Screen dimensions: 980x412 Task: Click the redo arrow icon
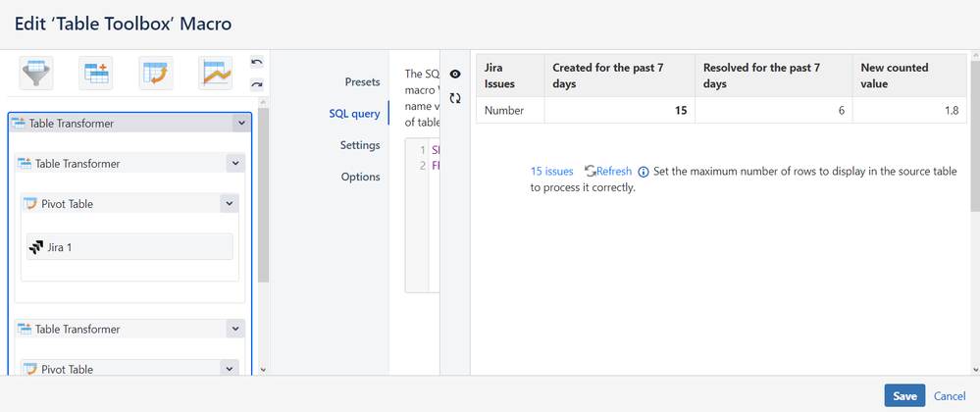(257, 83)
